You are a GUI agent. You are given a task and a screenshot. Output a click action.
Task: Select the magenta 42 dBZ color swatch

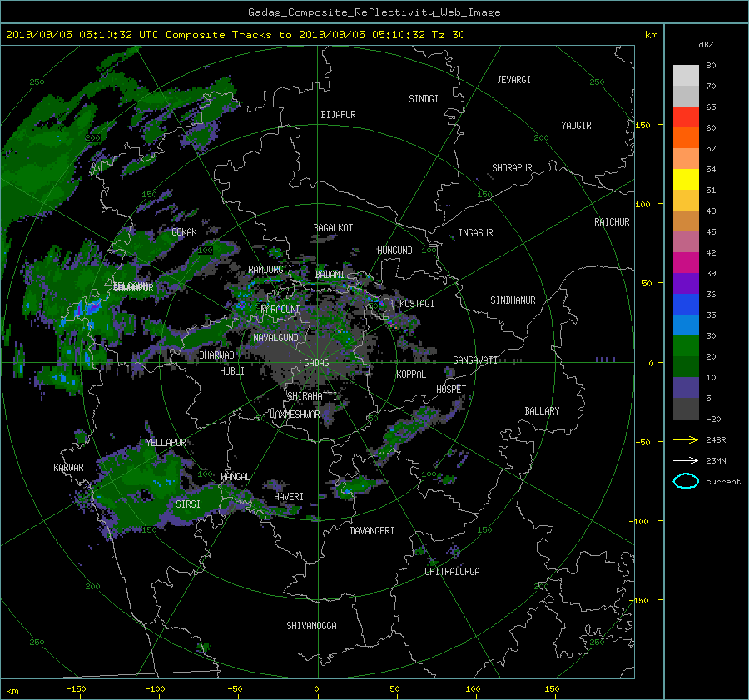point(686,263)
